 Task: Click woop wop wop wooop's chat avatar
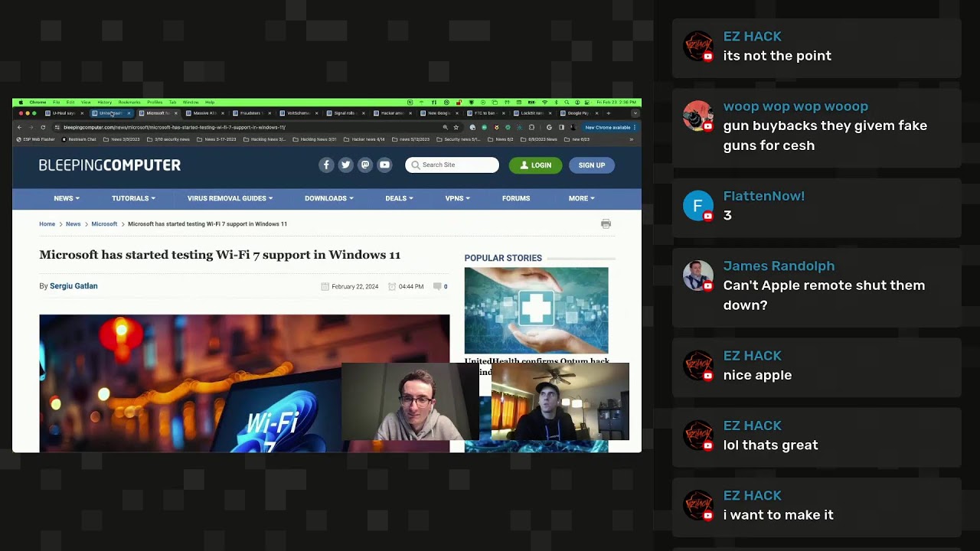point(697,116)
